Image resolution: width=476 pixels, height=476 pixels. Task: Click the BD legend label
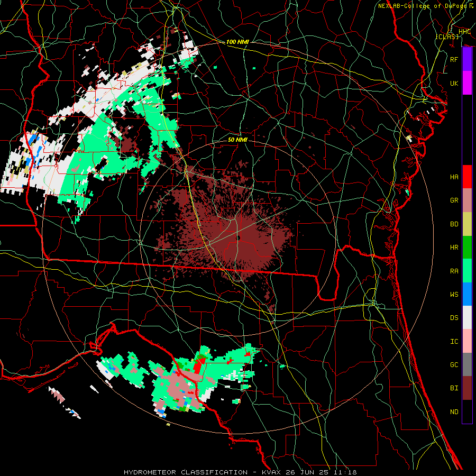pyautogui.click(x=454, y=224)
